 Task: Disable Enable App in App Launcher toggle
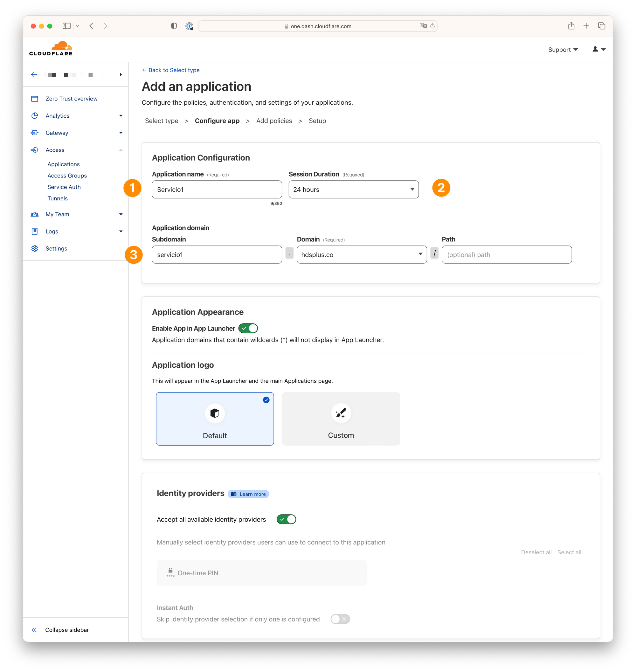[x=248, y=329]
